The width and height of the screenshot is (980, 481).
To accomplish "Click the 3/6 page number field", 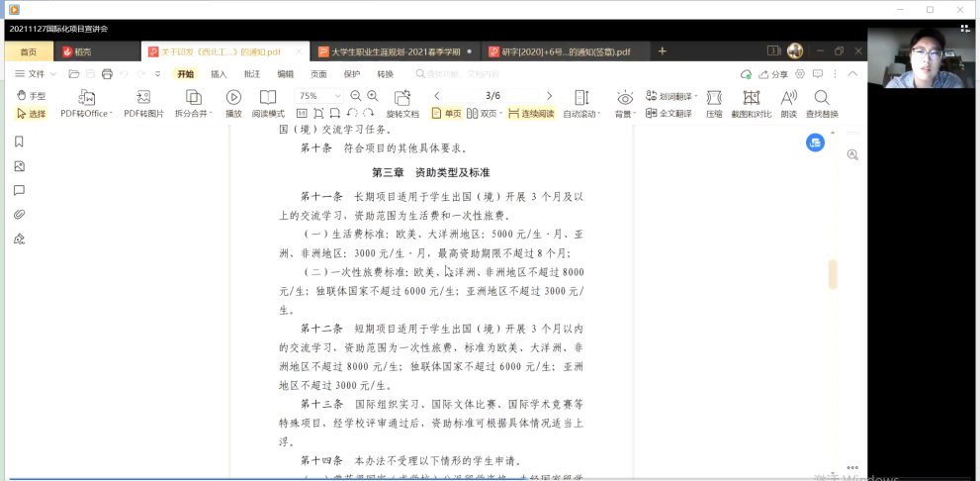I will pos(492,96).
